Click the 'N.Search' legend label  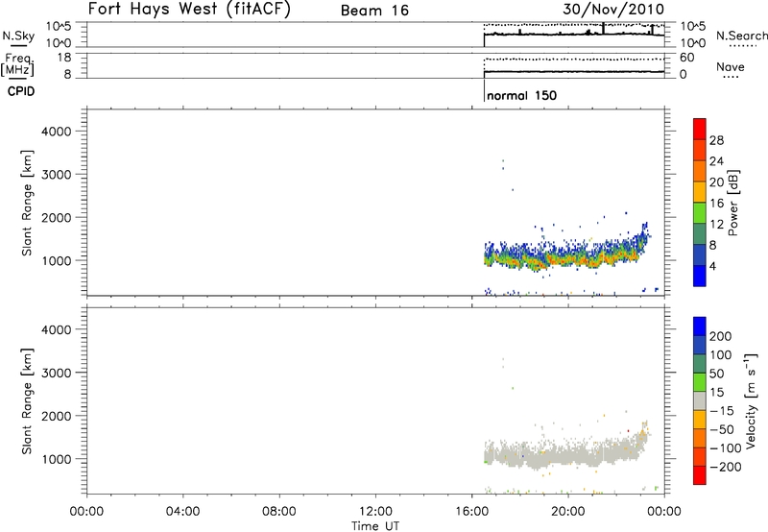coord(741,36)
